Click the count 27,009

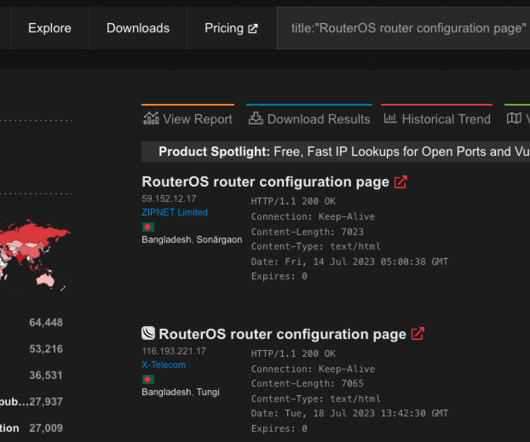point(46,428)
